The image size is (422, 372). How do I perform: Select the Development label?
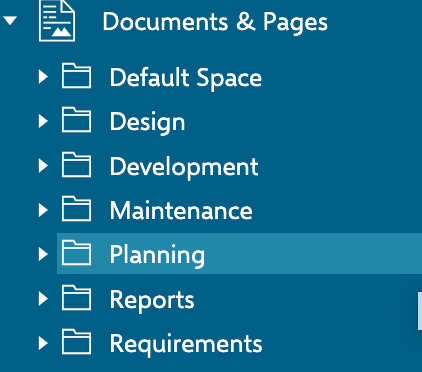pos(184,167)
